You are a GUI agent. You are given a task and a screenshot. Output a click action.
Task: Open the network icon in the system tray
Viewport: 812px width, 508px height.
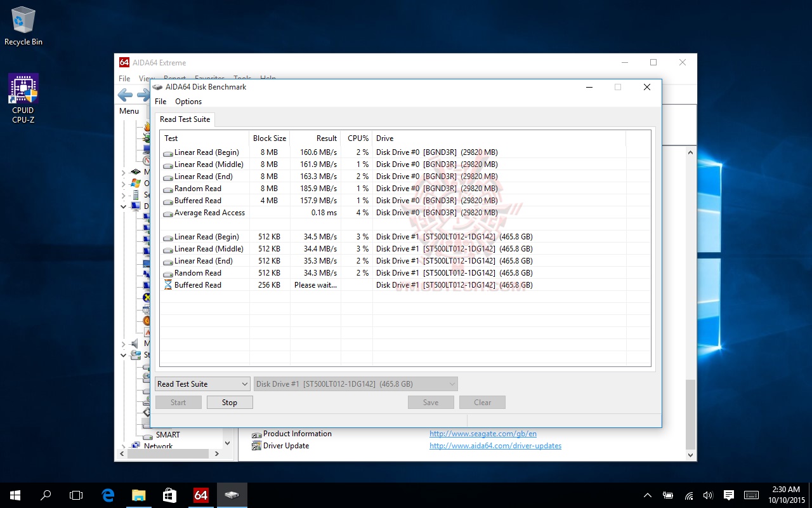coord(689,495)
